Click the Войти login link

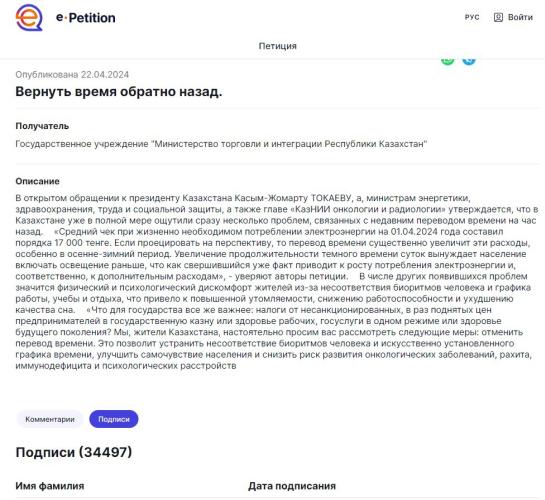click(520, 17)
